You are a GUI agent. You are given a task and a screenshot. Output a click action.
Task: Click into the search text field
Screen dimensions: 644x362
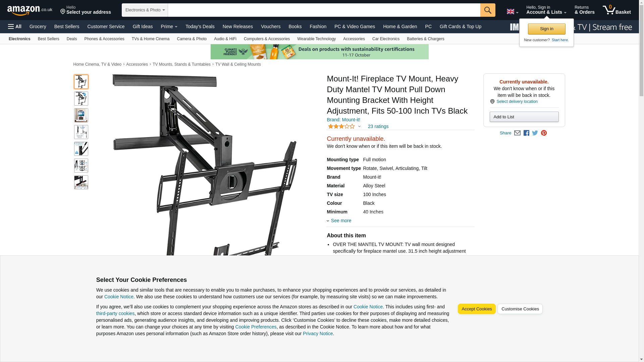pos(324,10)
